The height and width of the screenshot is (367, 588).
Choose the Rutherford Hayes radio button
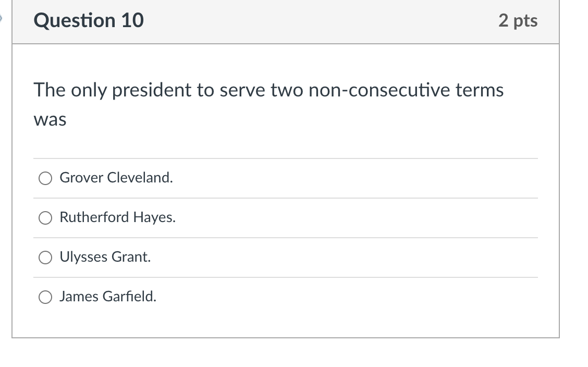pyautogui.click(x=45, y=218)
